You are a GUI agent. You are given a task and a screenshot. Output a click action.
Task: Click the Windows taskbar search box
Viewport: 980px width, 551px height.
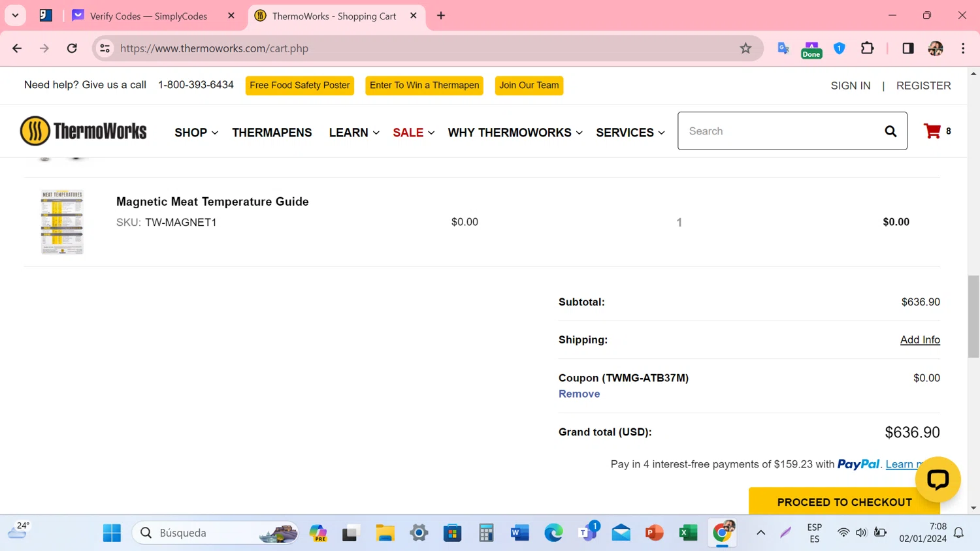click(216, 533)
